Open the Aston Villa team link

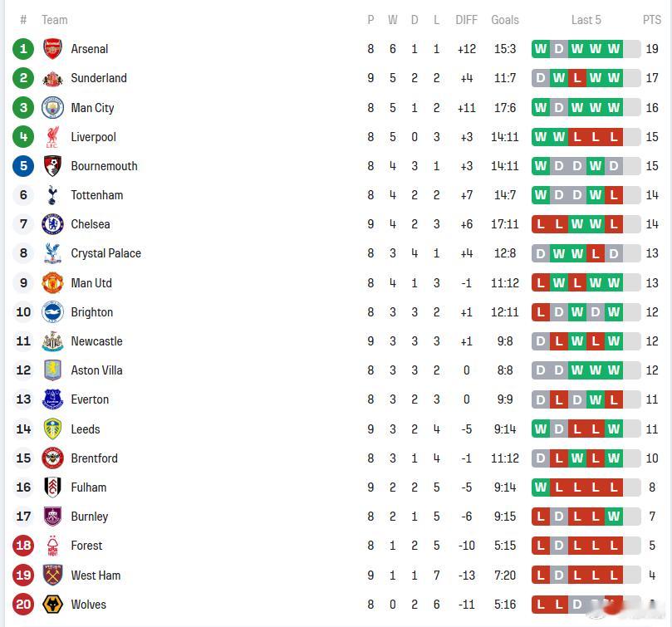coord(96,370)
